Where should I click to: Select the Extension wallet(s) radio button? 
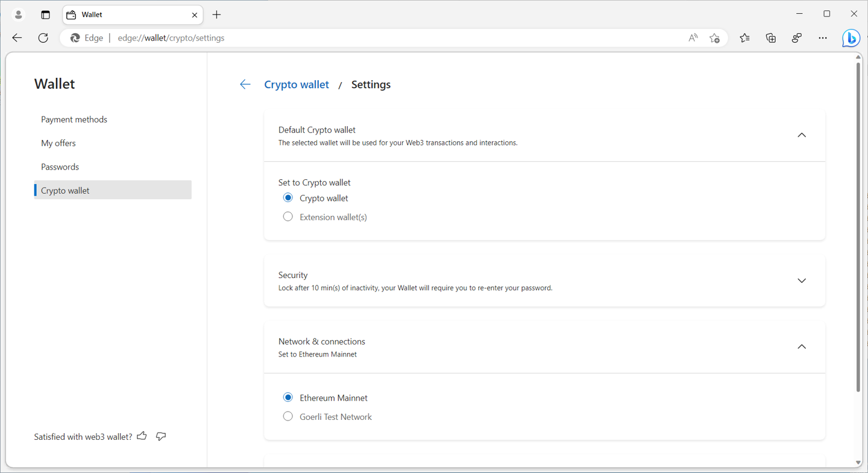(288, 217)
